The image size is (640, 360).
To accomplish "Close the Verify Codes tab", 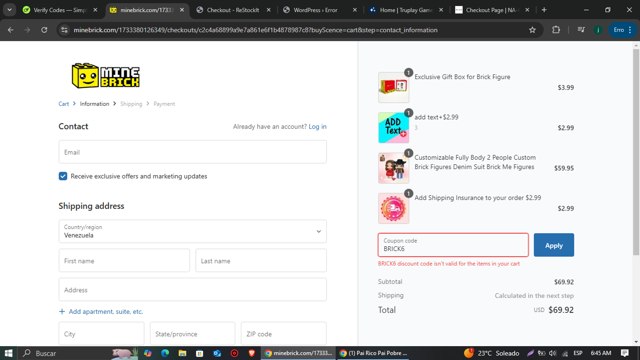I will coord(96,10).
